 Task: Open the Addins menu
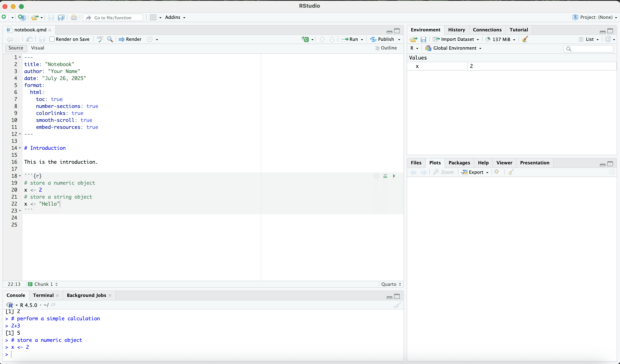[x=175, y=17]
